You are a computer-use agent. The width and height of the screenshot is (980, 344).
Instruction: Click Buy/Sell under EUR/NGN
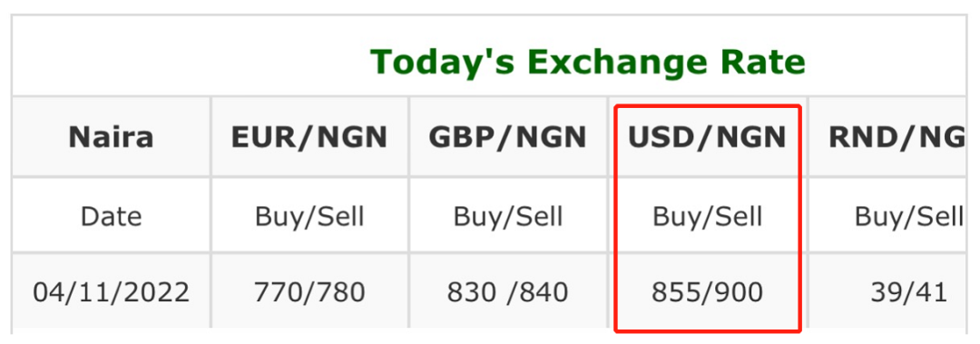[x=309, y=216]
